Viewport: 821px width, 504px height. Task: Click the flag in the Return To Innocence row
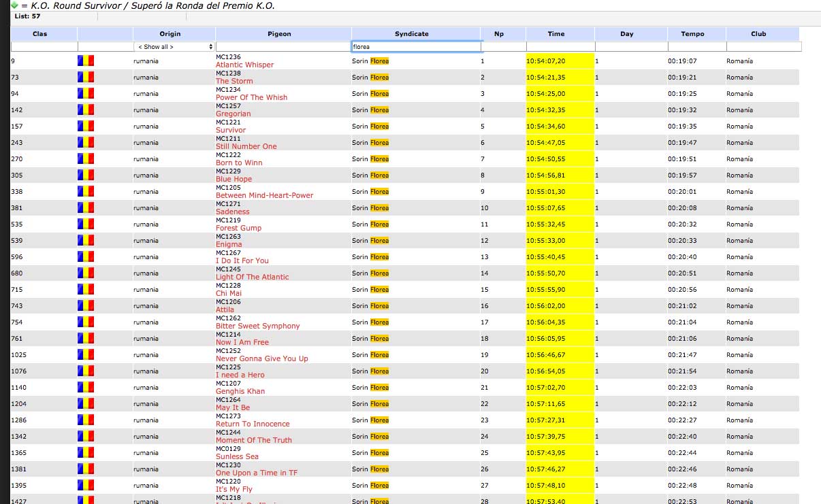pos(86,420)
